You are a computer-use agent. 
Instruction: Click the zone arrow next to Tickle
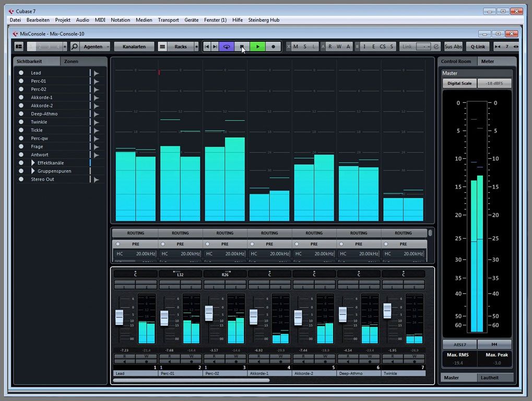tap(97, 131)
